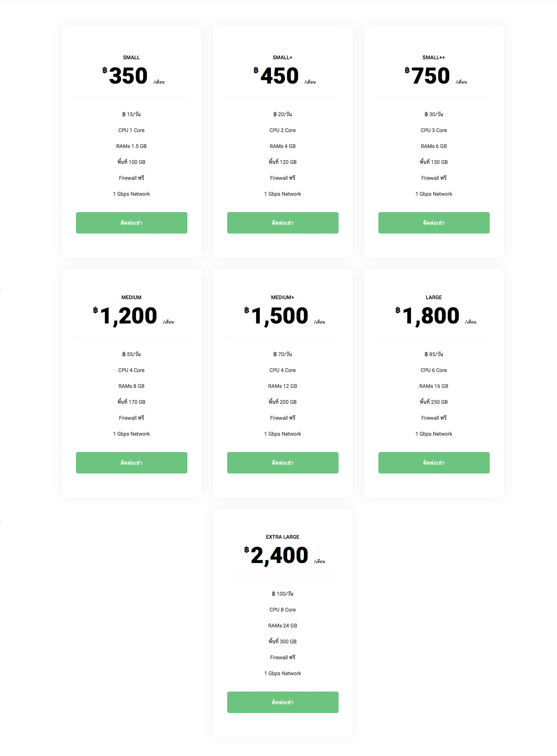Click the CPU 8 Core feature line
This screenshot has width=557, height=756.
[282, 610]
